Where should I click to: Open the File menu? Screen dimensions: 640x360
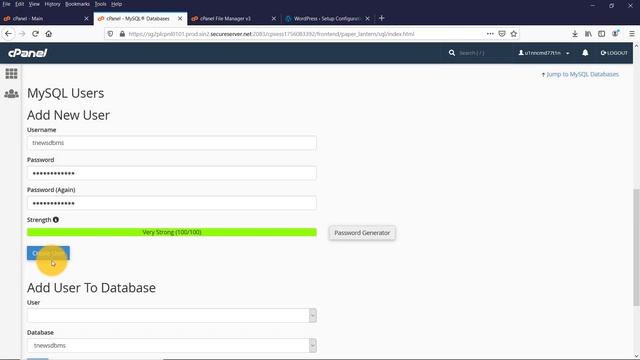(6, 4)
